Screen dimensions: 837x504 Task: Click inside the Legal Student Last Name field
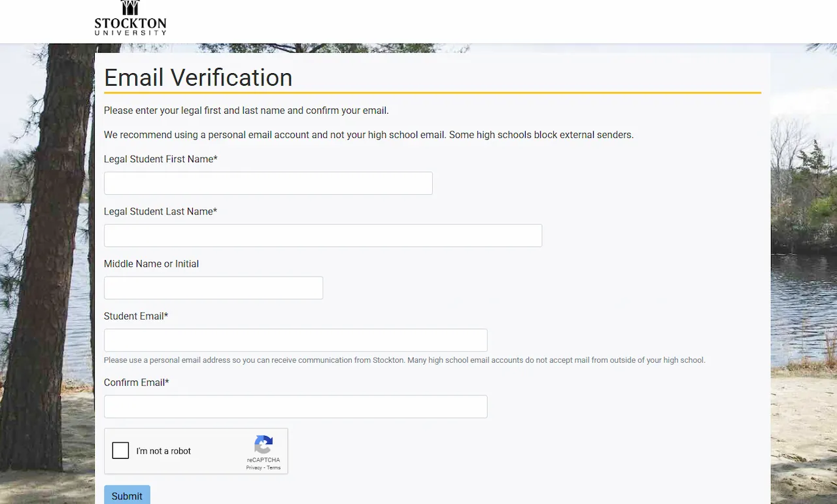(323, 235)
